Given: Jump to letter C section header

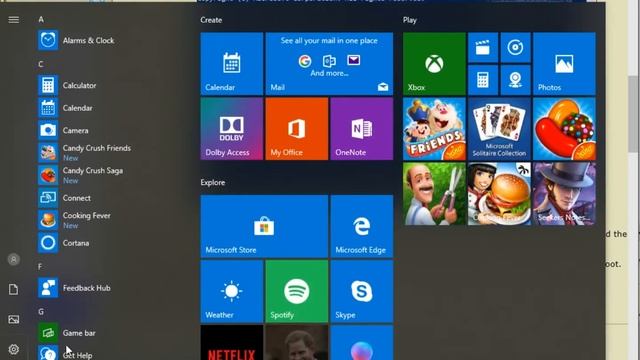Looking at the screenshot, I should (x=41, y=64).
